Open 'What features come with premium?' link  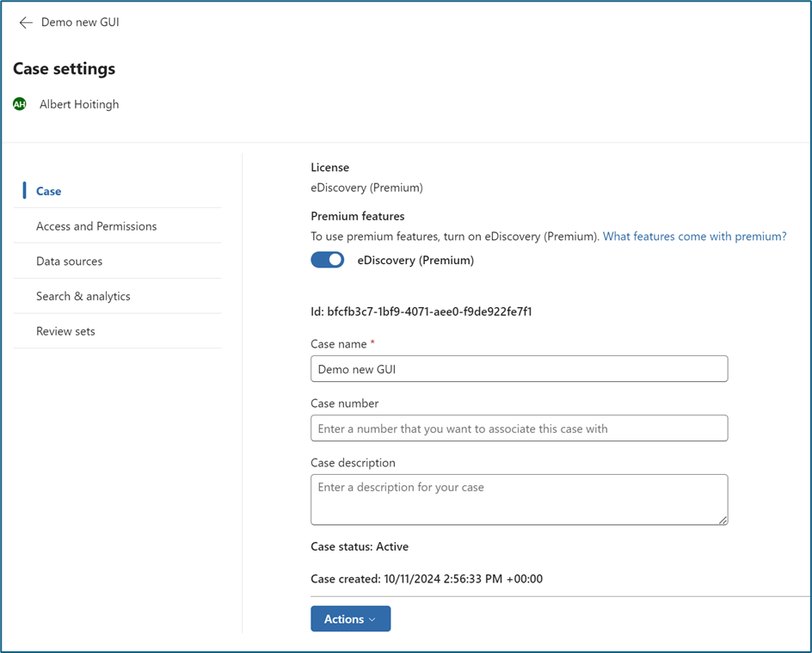click(694, 237)
